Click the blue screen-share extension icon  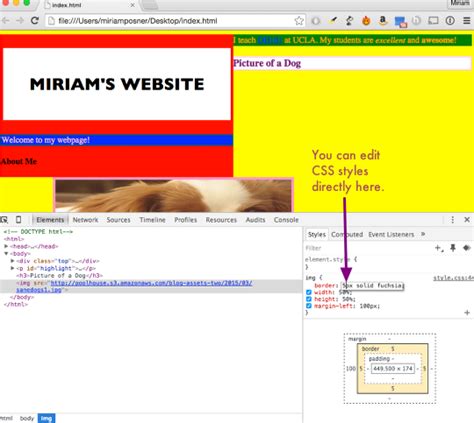(400, 22)
